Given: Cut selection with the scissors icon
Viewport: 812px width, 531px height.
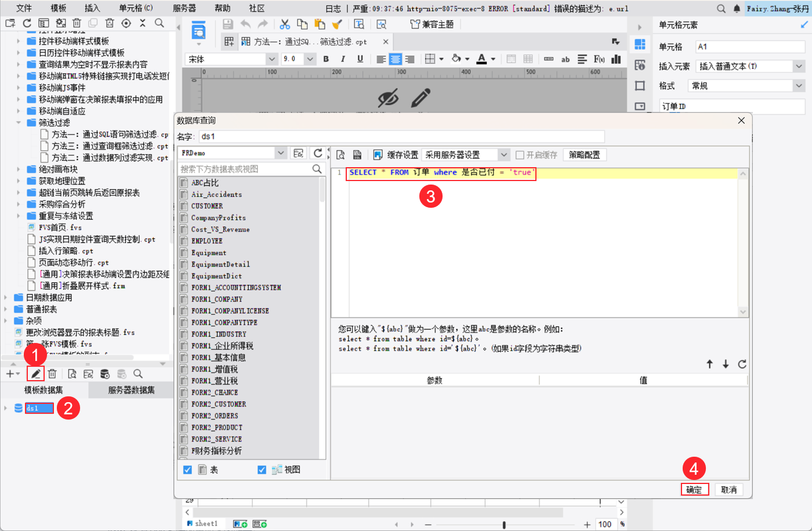Looking at the screenshot, I should point(285,24).
